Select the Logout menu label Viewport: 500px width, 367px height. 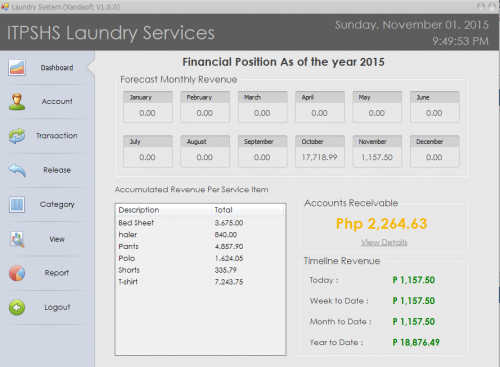click(x=57, y=307)
